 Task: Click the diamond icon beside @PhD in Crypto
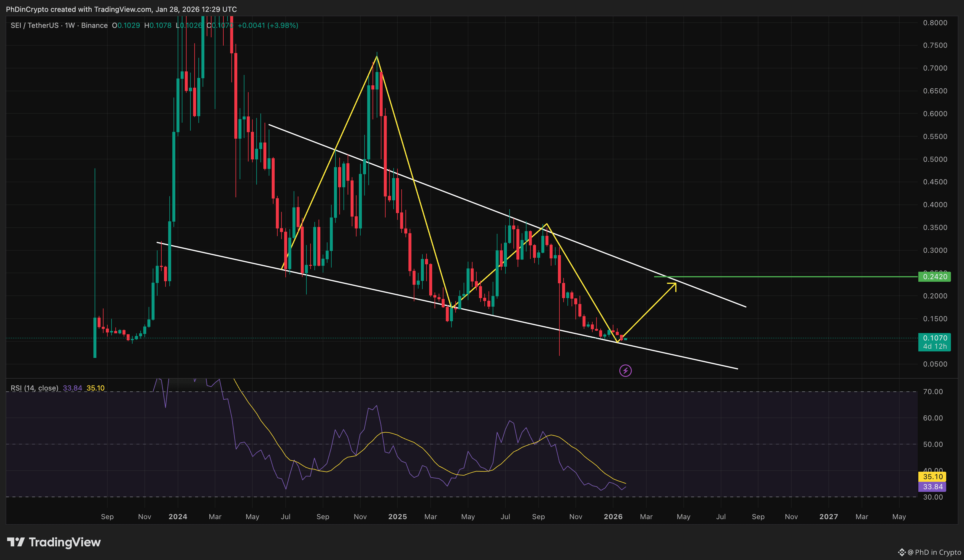902,552
